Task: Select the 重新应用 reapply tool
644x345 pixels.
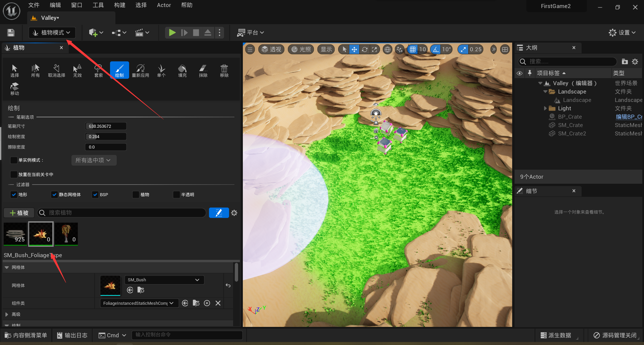Action: tap(140, 71)
